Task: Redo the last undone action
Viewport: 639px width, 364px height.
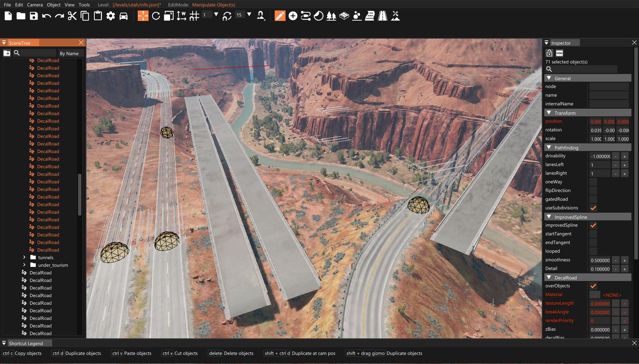Action: pyautogui.click(x=59, y=16)
